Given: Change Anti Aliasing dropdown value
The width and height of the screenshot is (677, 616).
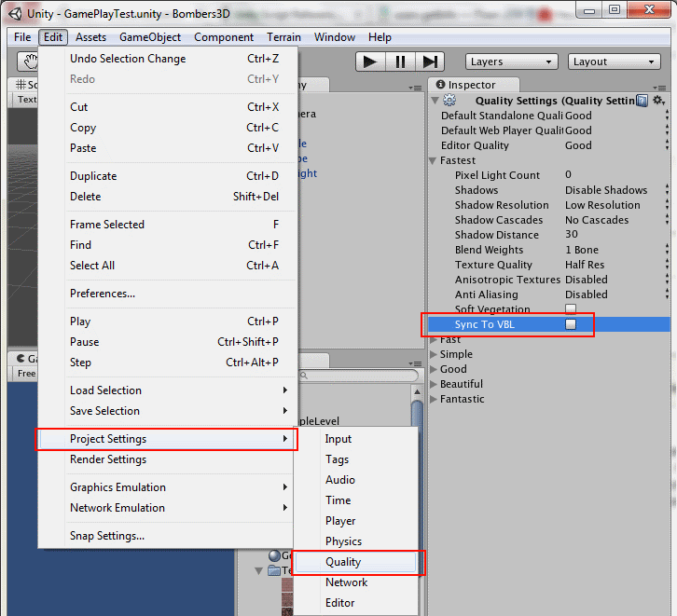Looking at the screenshot, I should (x=617, y=294).
